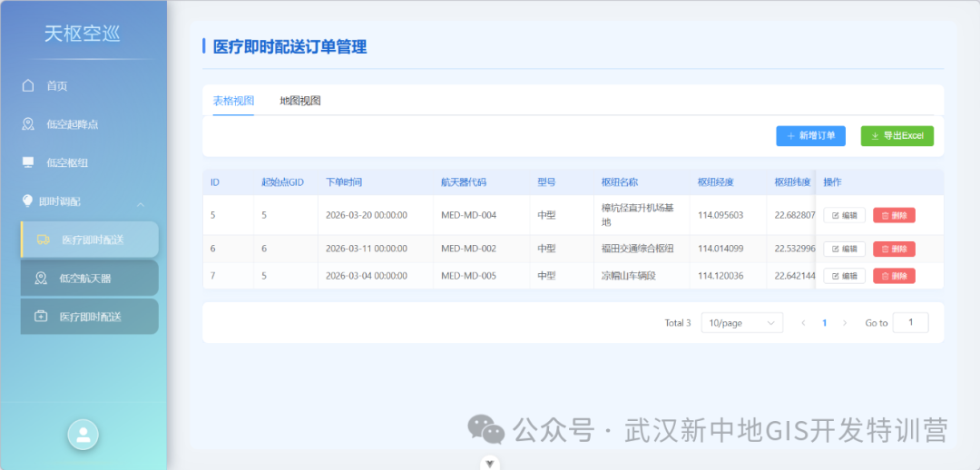This screenshot has width=980, height=470.
Task: Click first-aid kit icon in bottom submenu item
Action: (41, 317)
